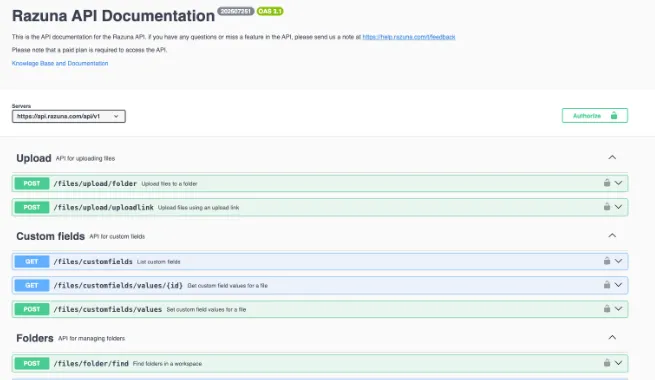Click the POST badge for /files/customfields/values
The width and height of the screenshot is (655, 380).
pos(32,309)
